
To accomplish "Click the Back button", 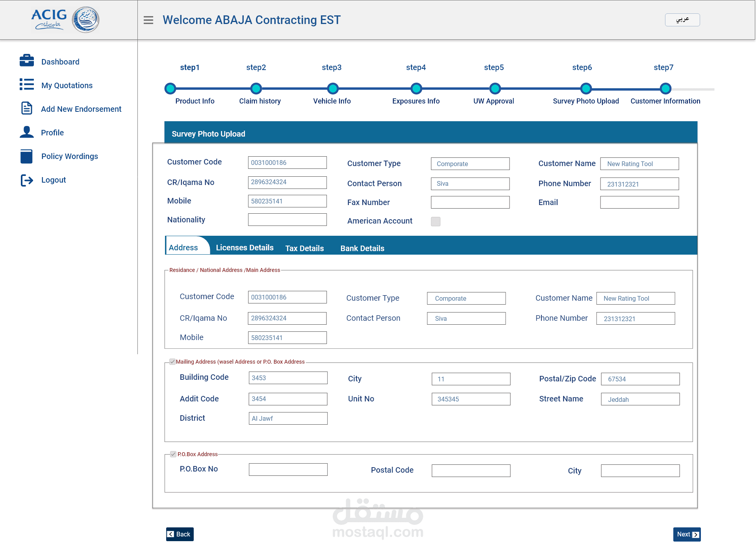I will coord(180,534).
